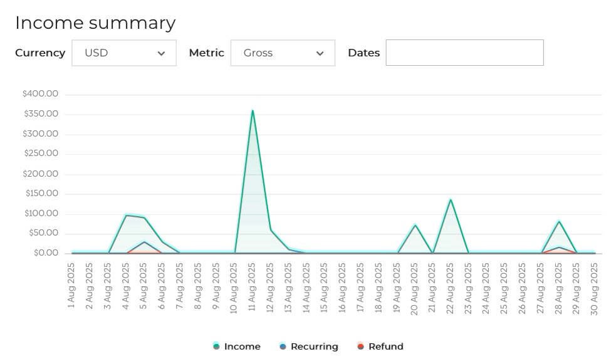This screenshot has width=616, height=364.
Task: Hide Refund series via legend label
Action: point(385,346)
